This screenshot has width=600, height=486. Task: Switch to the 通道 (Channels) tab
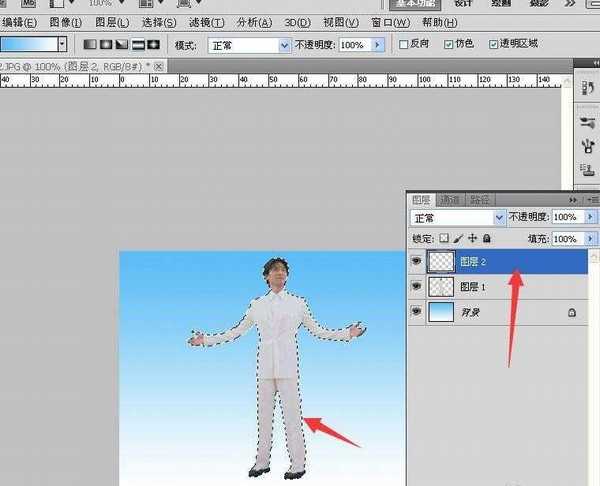(x=451, y=199)
